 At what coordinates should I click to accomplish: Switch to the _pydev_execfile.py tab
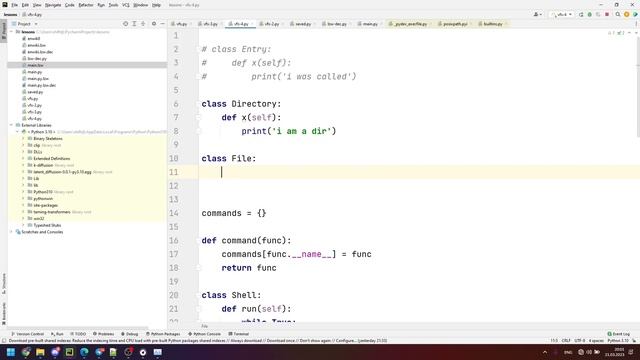[409, 24]
